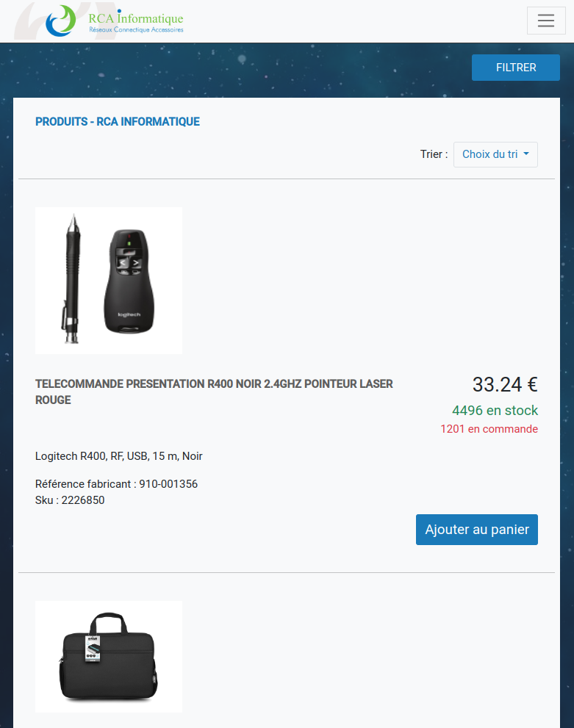Click the Réseaux Connectique Accessoires tagline
This screenshot has height=728, width=574.
coord(136,29)
